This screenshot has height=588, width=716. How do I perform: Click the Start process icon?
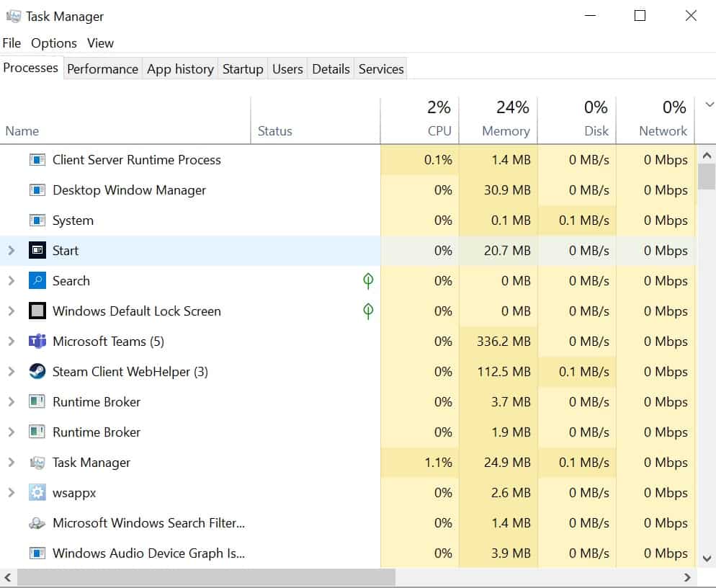(37, 250)
